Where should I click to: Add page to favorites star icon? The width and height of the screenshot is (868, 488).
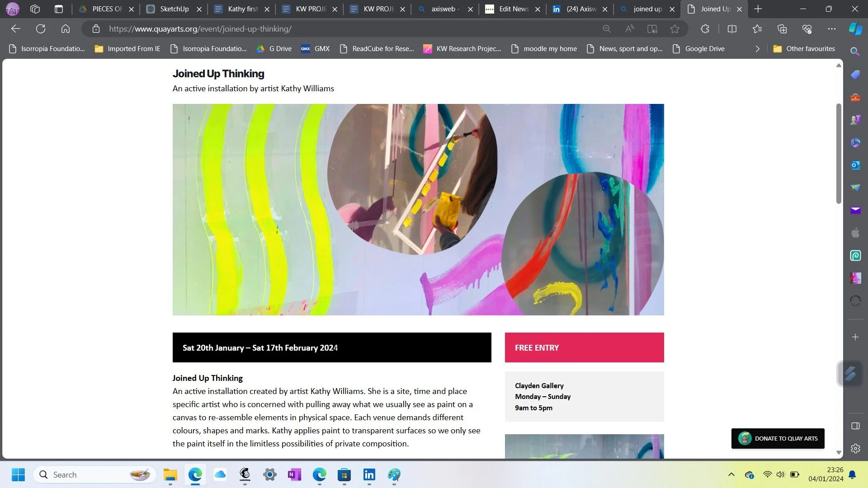click(x=675, y=29)
